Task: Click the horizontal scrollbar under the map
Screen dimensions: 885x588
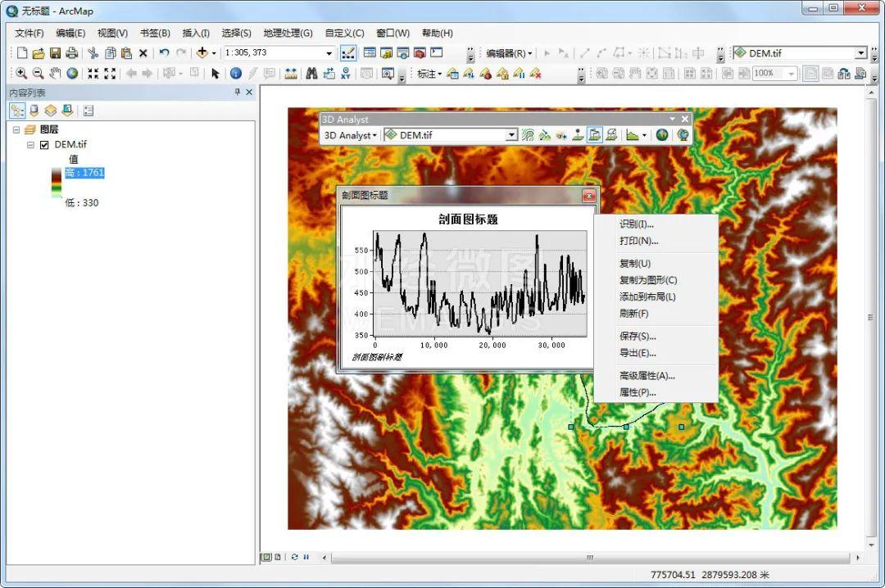Action: click(590, 558)
